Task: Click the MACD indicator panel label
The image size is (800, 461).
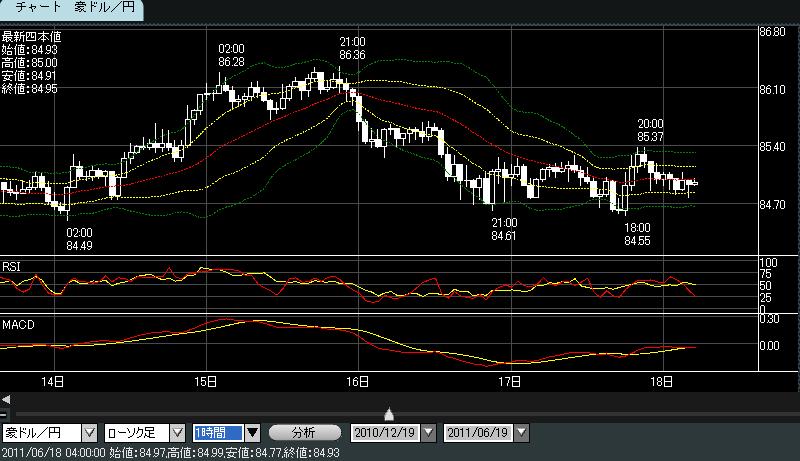Action: point(17,327)
